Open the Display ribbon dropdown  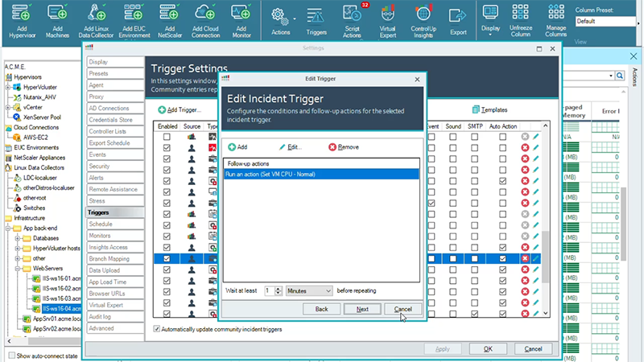490,20
